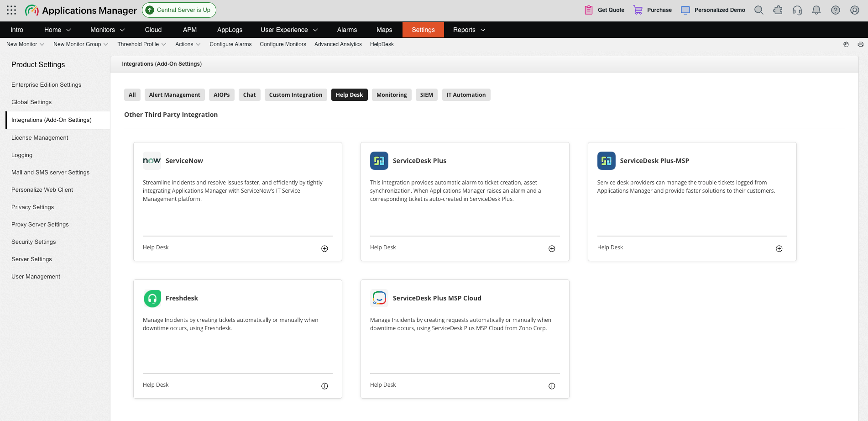The image size is (868, 421).
Task: Open the support headset icon
Action: [797, 10]
